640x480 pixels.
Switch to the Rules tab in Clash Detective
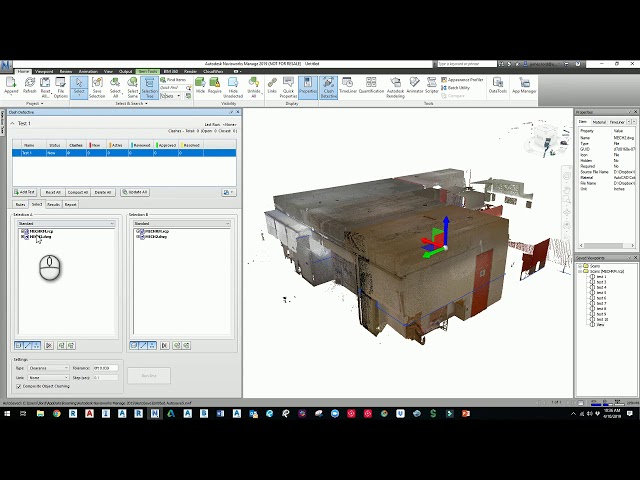tap(20, 204)
